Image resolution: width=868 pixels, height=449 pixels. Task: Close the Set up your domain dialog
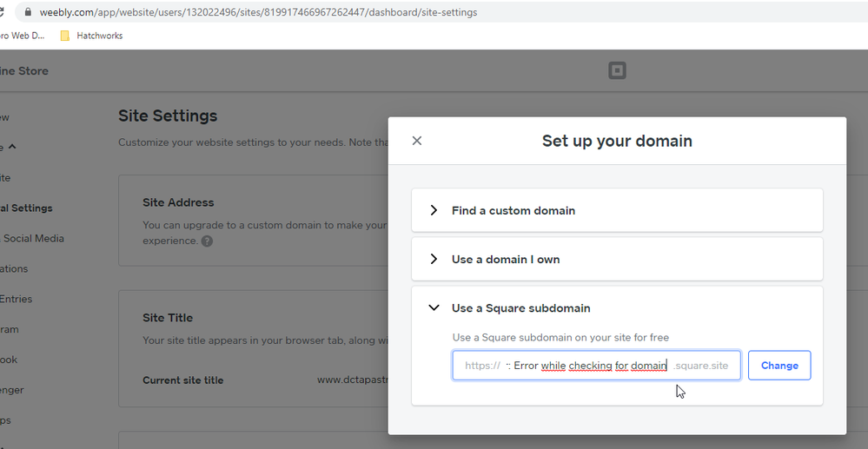click(417, 141)
